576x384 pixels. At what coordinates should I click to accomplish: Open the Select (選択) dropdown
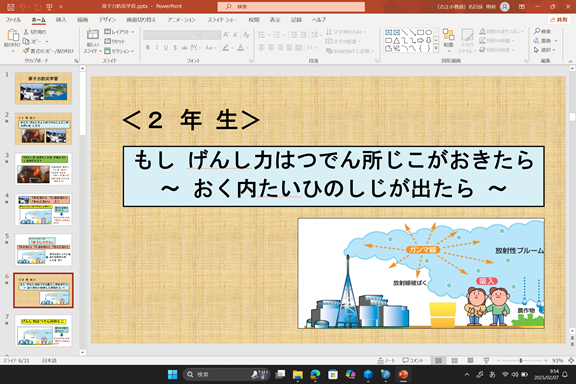(x=545, y=50)
